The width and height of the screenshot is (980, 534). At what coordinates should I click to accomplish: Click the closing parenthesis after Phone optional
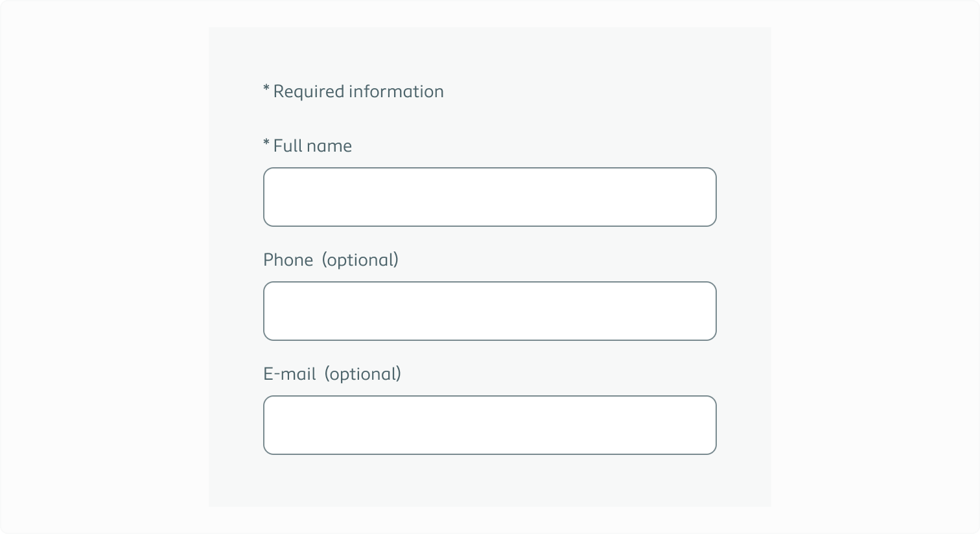396,261
